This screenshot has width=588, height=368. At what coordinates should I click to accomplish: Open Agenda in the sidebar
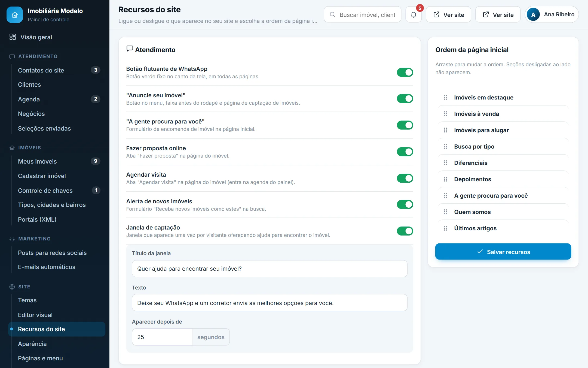point(57,99)
